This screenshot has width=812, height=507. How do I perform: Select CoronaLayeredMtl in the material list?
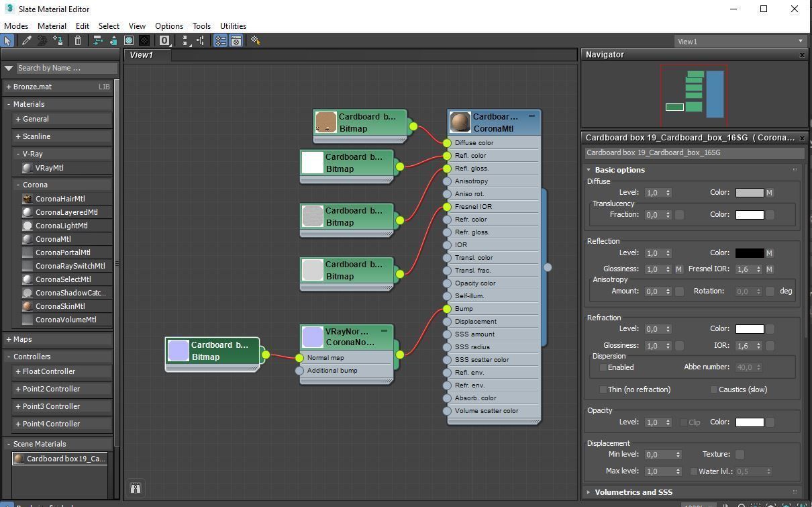(66, 212)
